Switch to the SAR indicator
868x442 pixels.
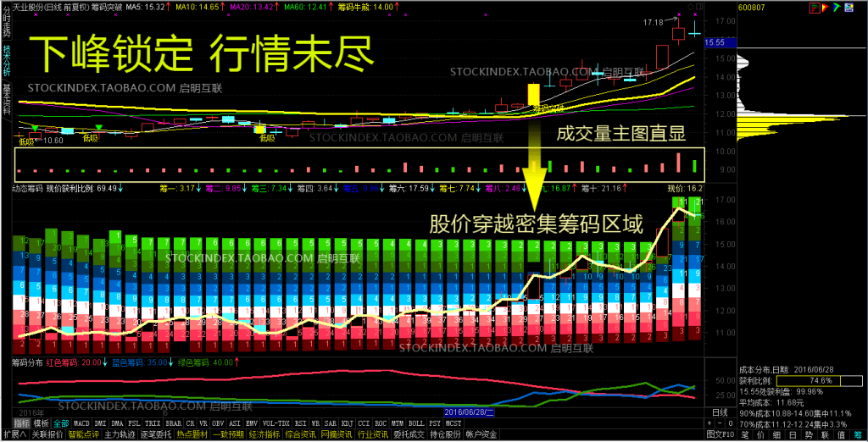point(331,423)
